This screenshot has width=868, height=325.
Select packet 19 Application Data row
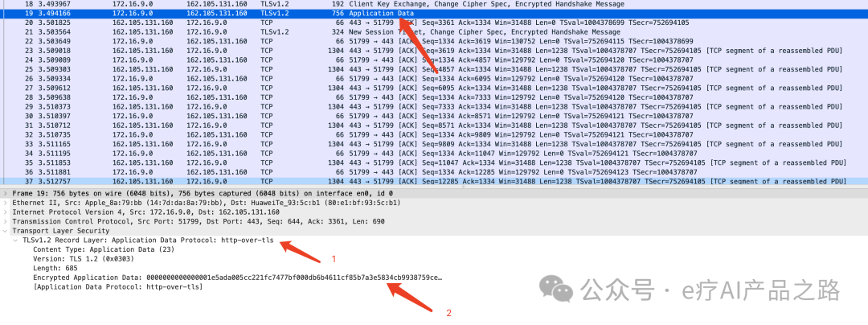coord(321,14)
